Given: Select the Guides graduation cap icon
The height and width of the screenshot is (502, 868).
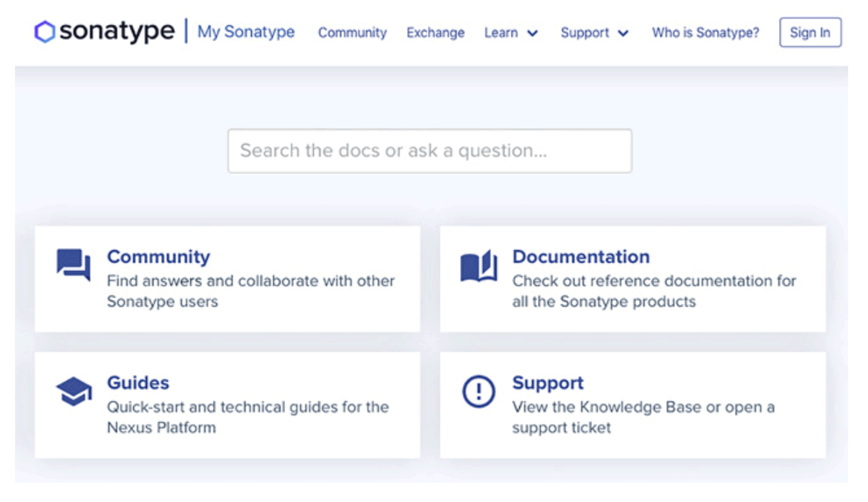Looking at the screenshot, I should point(74,391).
